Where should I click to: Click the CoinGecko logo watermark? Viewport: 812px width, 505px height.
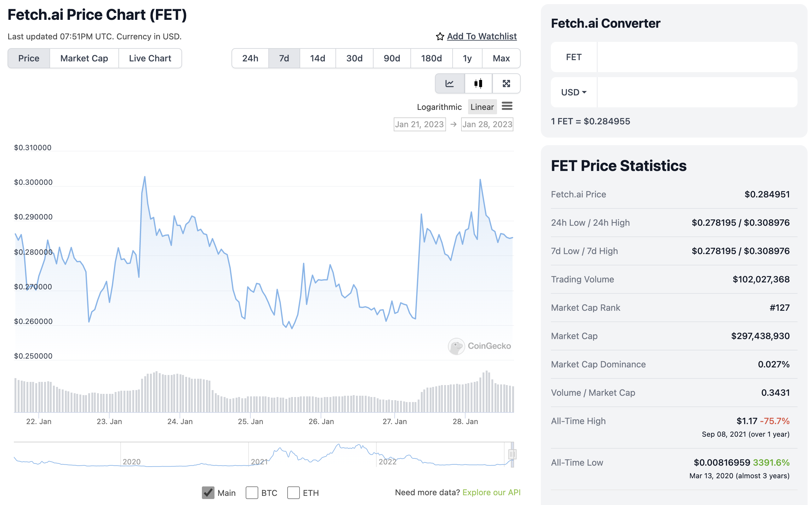(x=479, y=346)
